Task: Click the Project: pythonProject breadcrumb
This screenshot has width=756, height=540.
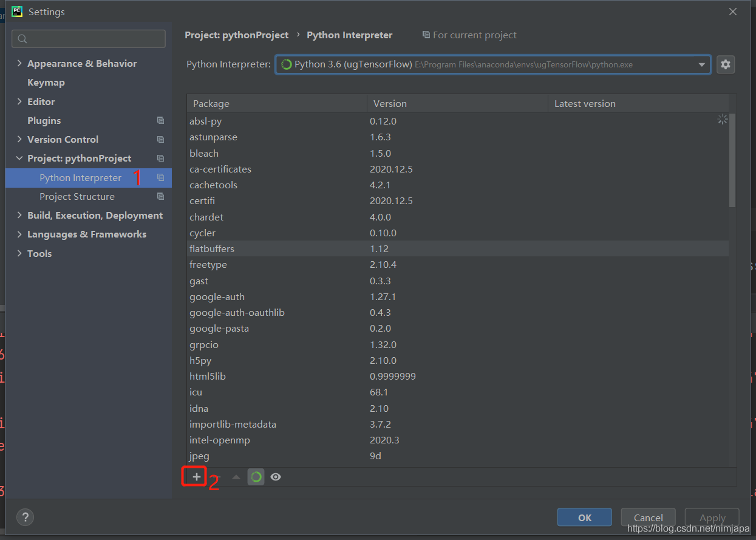Action: 237,35
